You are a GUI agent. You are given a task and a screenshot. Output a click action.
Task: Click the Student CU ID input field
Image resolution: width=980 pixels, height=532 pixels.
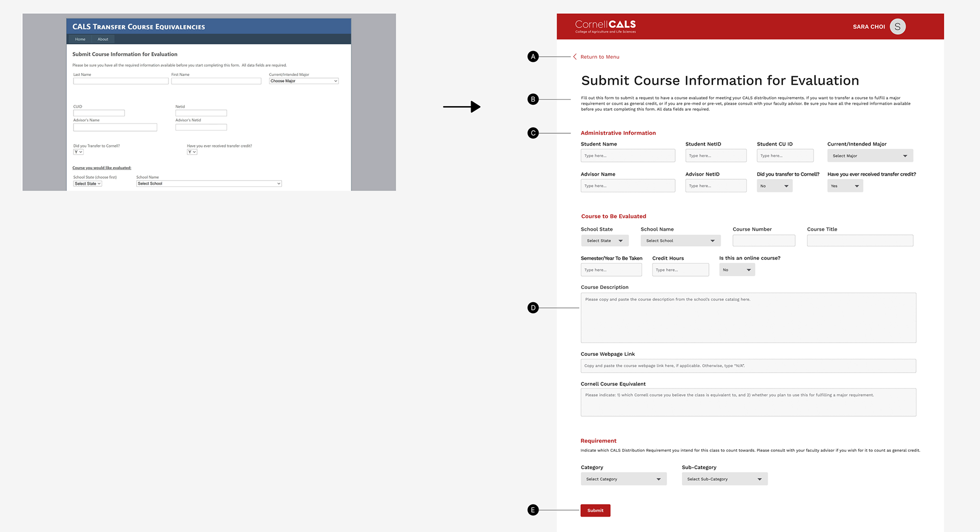click(785, 156)
